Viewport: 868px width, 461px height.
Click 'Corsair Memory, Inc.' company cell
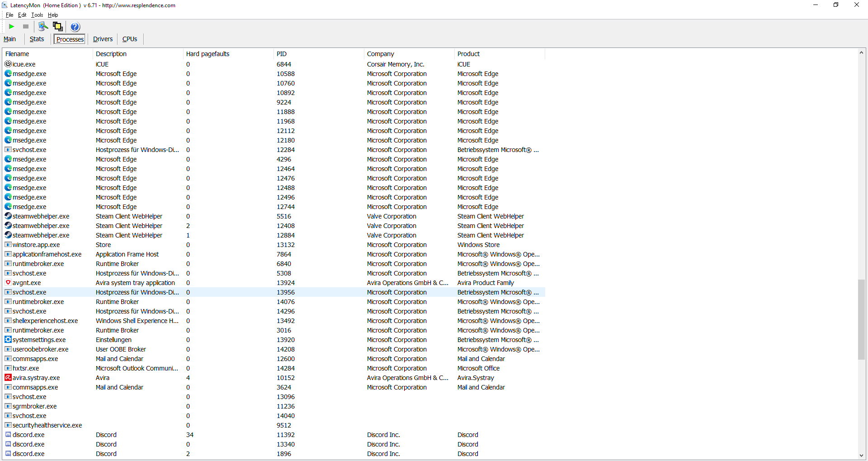[396, 64]
